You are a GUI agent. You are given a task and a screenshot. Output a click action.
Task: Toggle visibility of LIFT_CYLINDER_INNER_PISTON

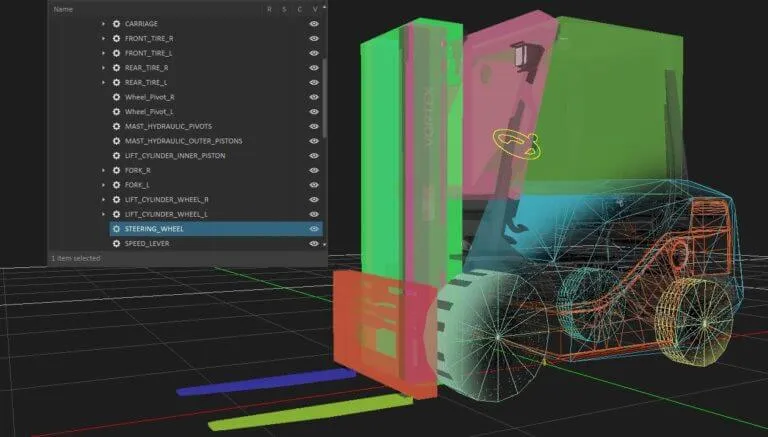point(314,156)
